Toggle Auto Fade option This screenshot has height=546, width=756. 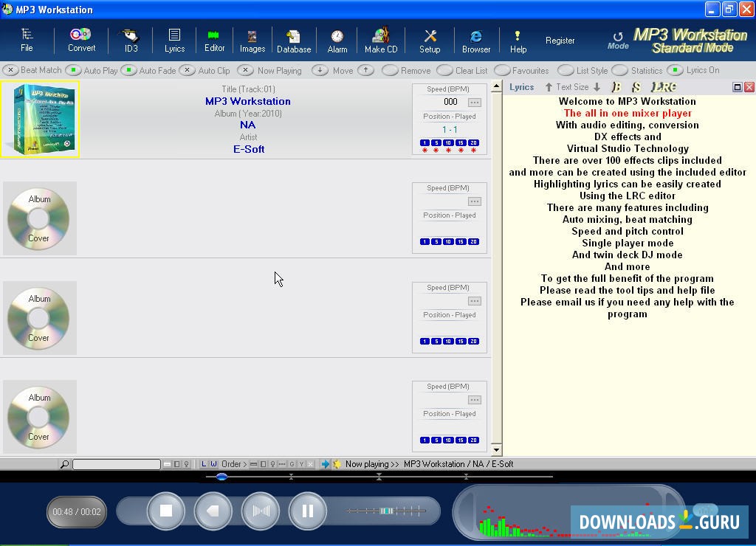[x=128, y=70]
